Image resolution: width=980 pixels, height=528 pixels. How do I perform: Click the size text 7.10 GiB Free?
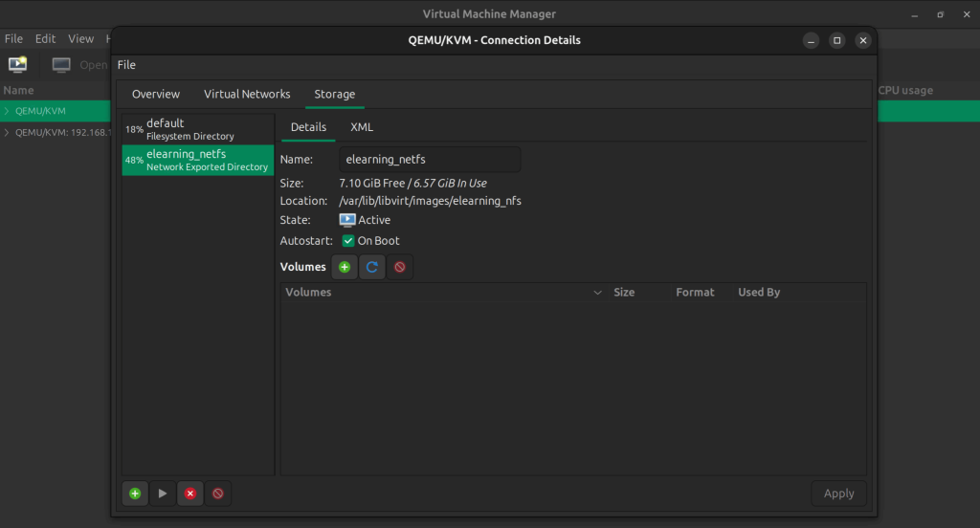pos(372,184)
